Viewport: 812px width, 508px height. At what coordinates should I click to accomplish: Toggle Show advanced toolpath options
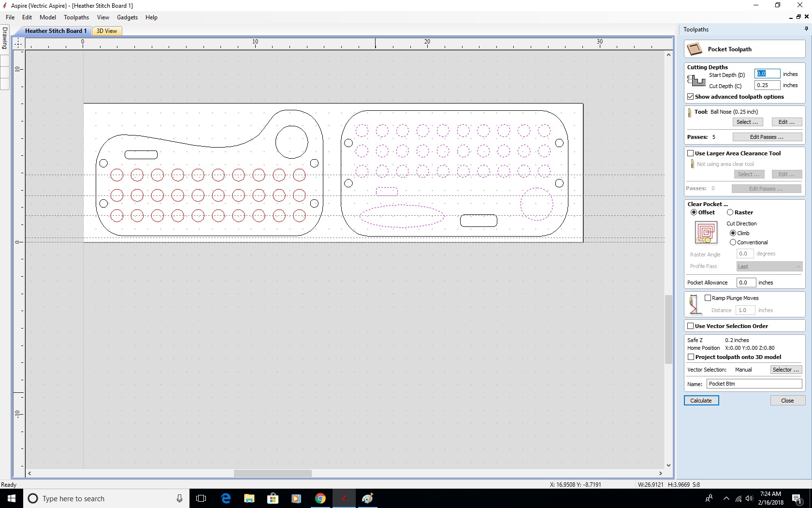691,97
